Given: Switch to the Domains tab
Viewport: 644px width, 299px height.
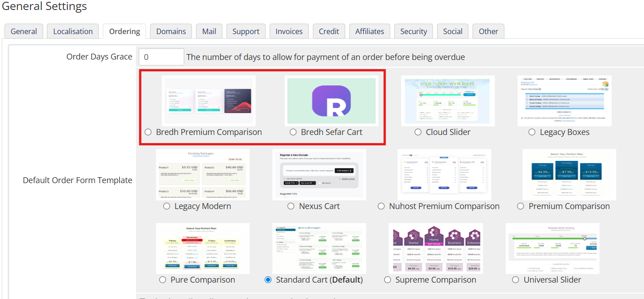Looking at the screenshot, I should pos(171,31).
